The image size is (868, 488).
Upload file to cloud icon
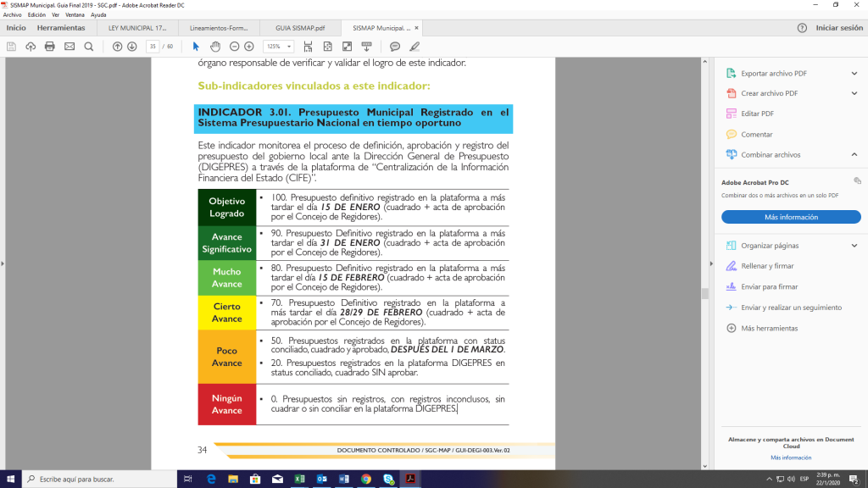click(x=31, y=46)
